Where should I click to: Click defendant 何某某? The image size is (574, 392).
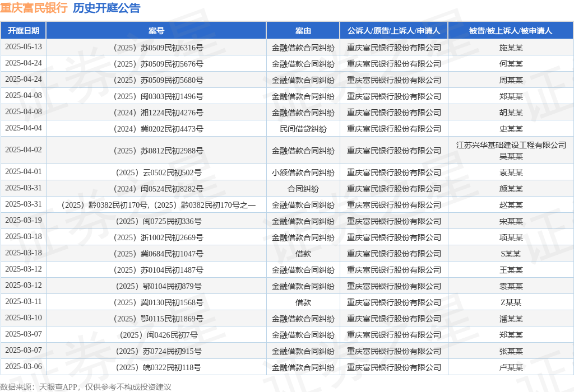click(511, 64)
